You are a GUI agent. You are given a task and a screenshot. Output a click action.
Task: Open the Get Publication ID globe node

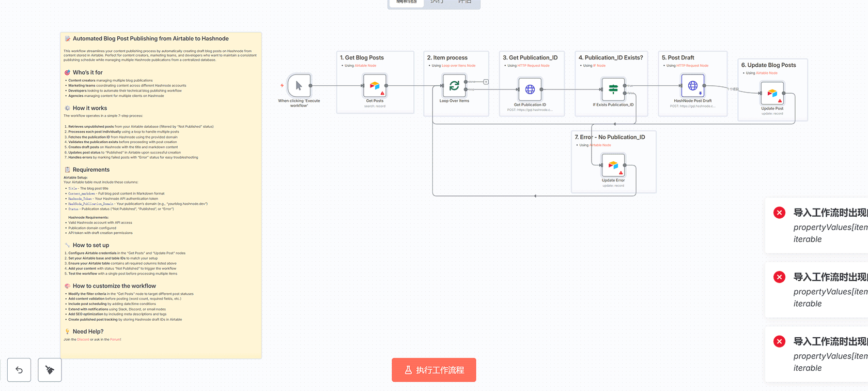530,89
